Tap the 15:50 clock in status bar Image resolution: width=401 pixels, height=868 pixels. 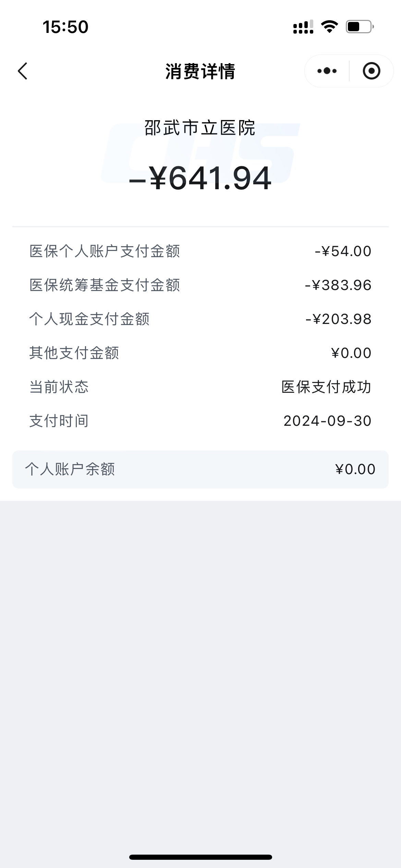click(65, 27)
